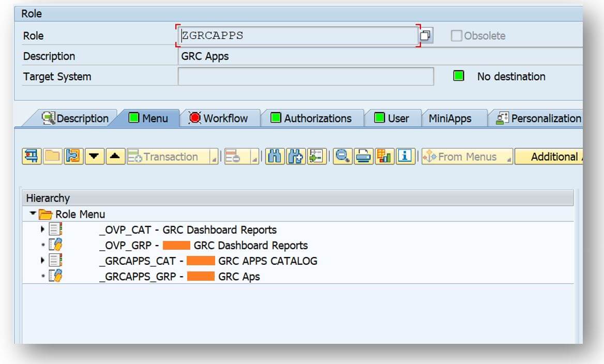Click the Find Next binoculars icon

coord(295,156)
